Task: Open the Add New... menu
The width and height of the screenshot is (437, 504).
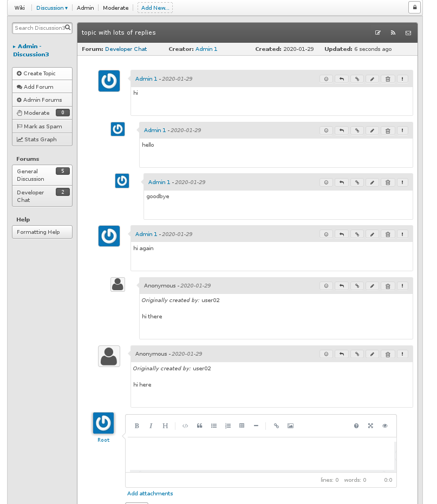Action: (x=155, y=8)
